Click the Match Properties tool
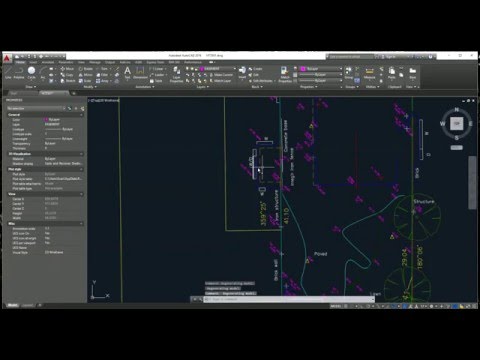480x360 pixels. coord(285,74)
